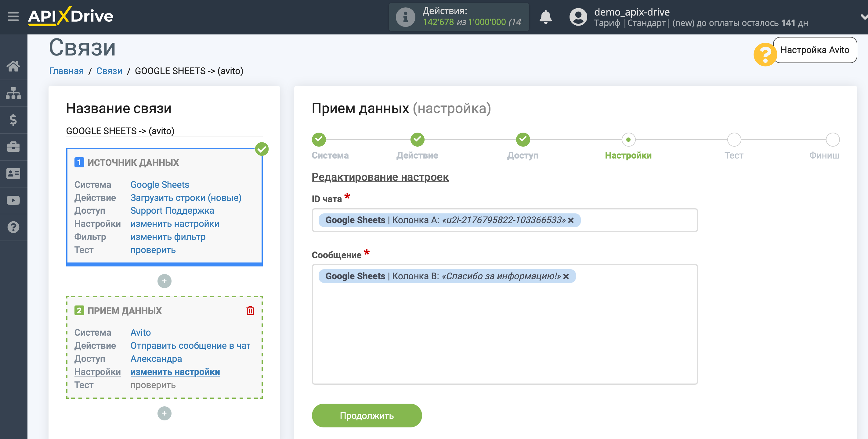Open the Настройка Avito help bubble

(815, 50)
